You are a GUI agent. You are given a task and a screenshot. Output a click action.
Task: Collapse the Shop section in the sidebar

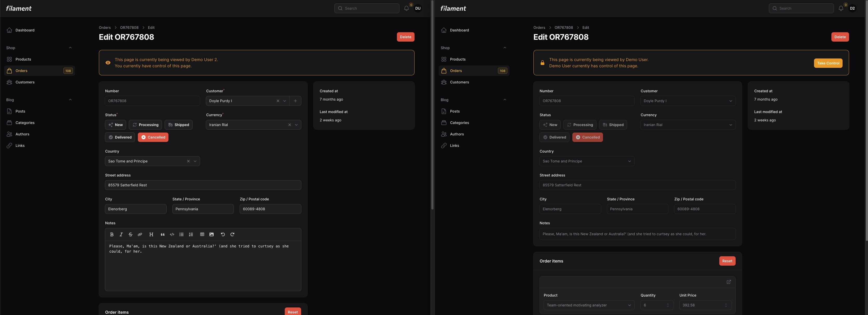[x=70, y=48]
